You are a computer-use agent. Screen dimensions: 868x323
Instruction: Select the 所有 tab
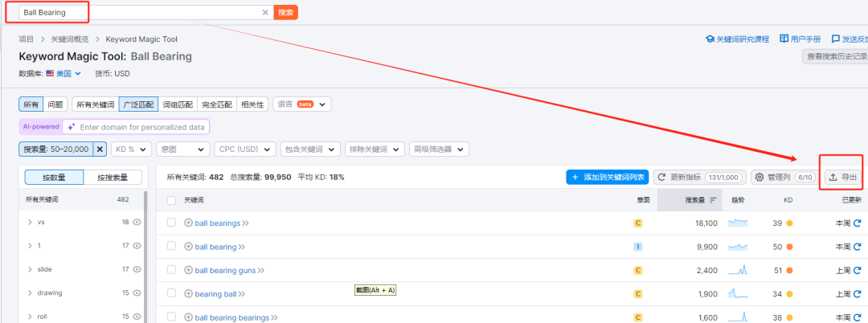coord(31,104)
